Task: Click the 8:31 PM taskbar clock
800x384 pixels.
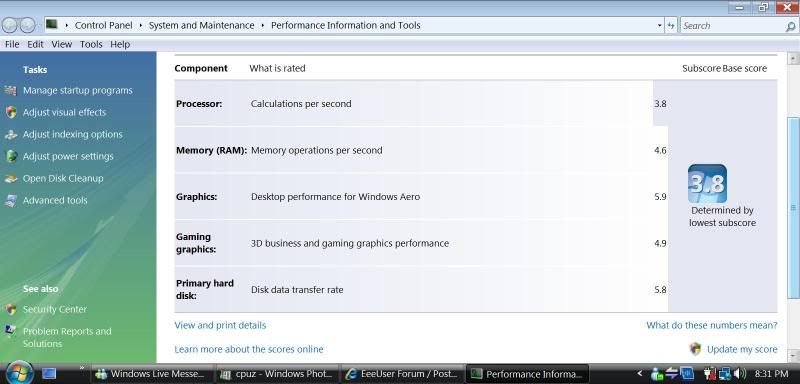Action: pos(771,374)
